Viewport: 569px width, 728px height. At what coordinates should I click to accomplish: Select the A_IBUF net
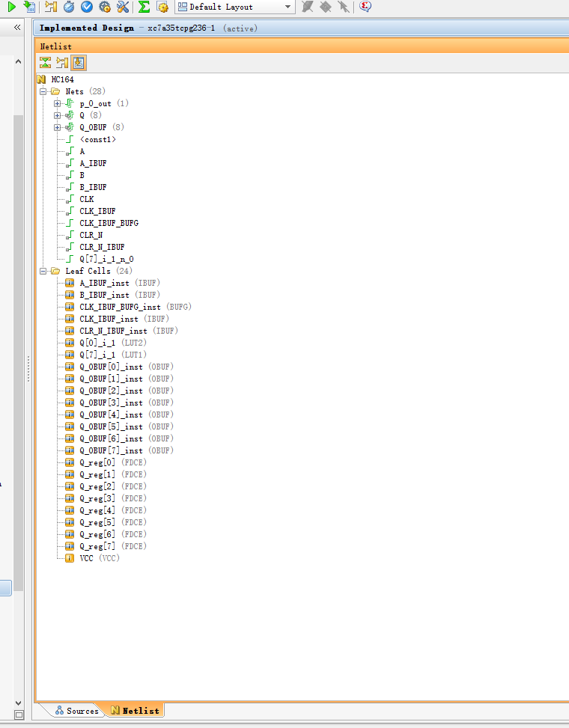point(93,163)
